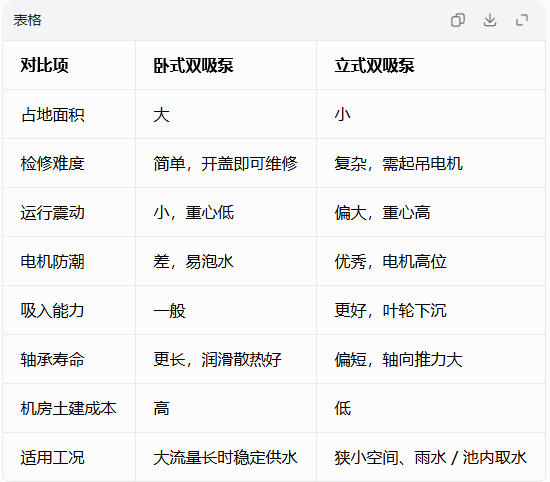550x482 pixels.
Task: Click the 表格 title label
Action: click(27, 20)
